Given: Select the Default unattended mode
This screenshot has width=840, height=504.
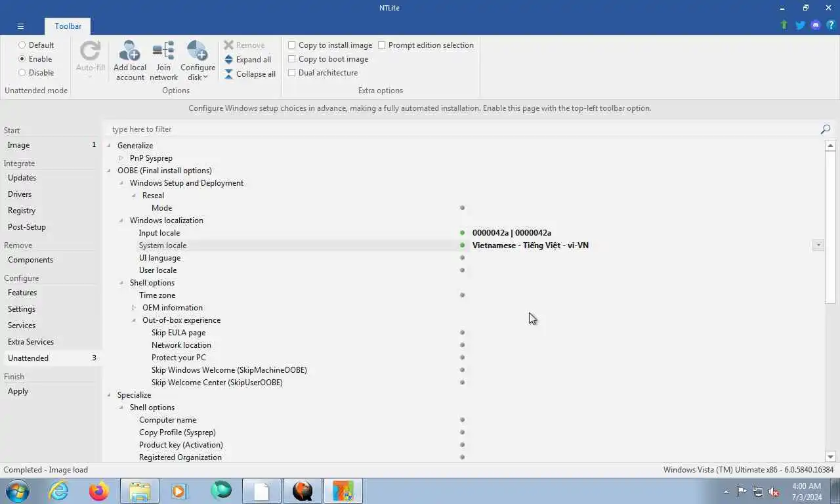Looking at the screenshot, I should coord(36,45).
